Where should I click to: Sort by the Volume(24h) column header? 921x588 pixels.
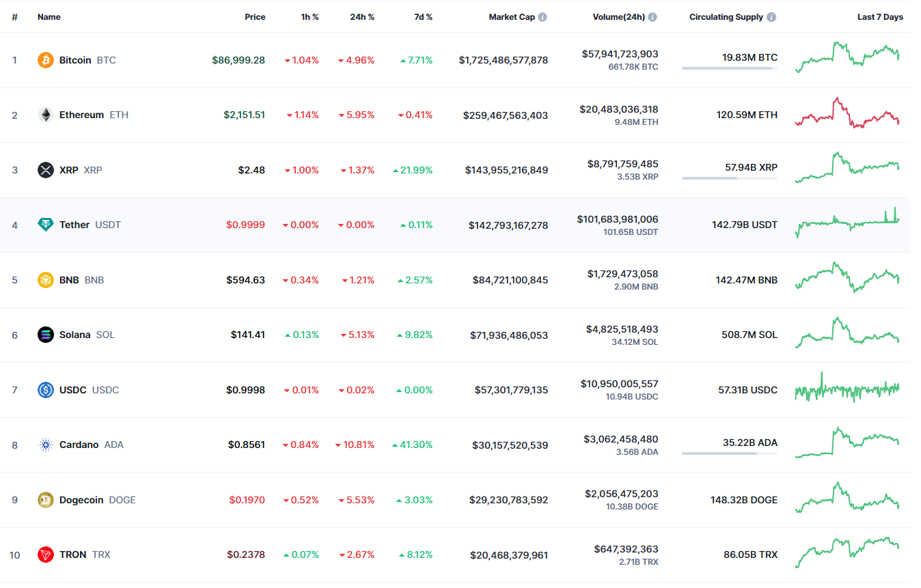(x=618, y=17)
